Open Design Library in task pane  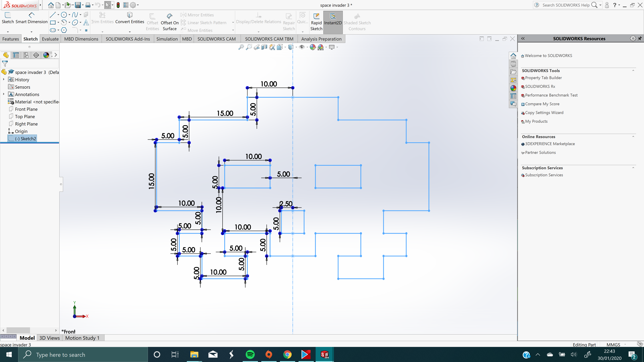coord(513,64)
